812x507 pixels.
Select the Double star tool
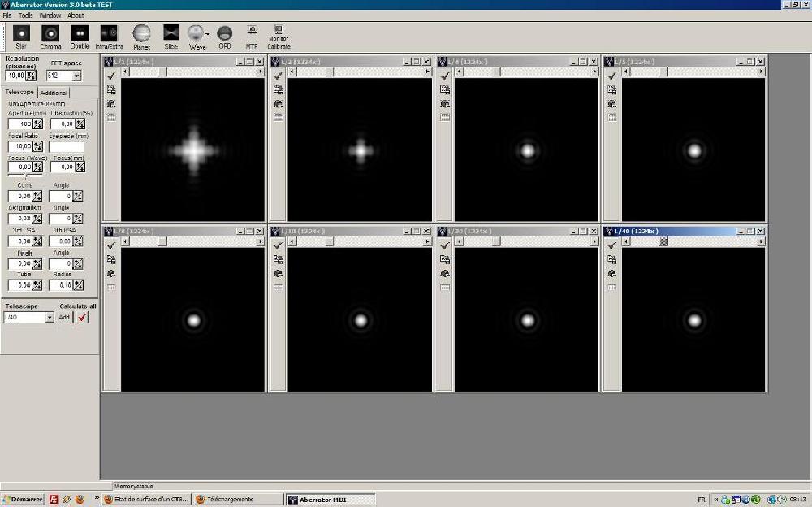pyautogui.click(x=80, y=37)
